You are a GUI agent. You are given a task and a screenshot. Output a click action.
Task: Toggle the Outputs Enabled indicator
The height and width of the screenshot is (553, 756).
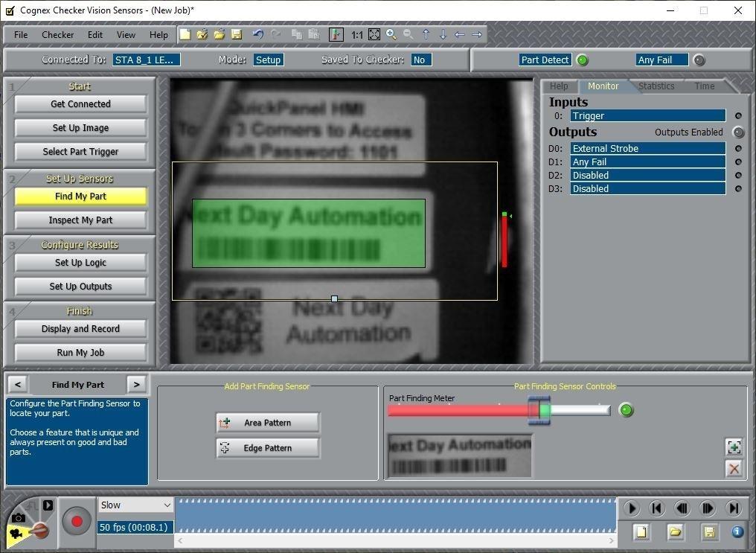[x=738, y=132]
